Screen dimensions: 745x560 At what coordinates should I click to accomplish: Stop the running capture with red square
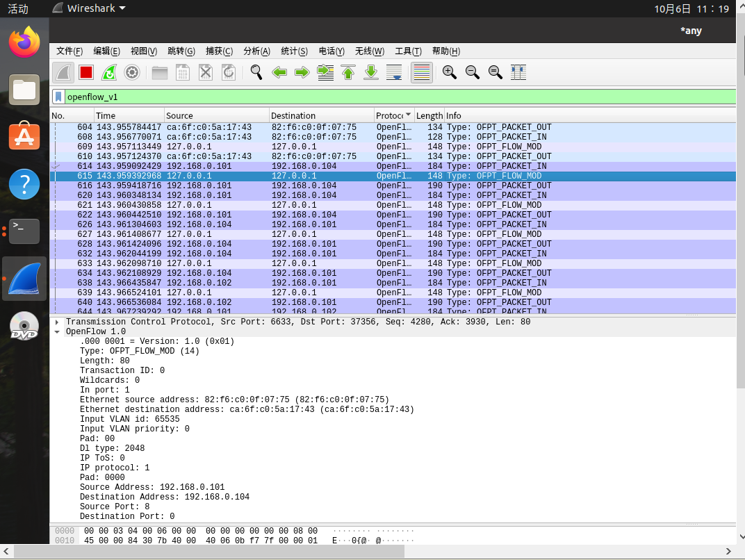86,73
